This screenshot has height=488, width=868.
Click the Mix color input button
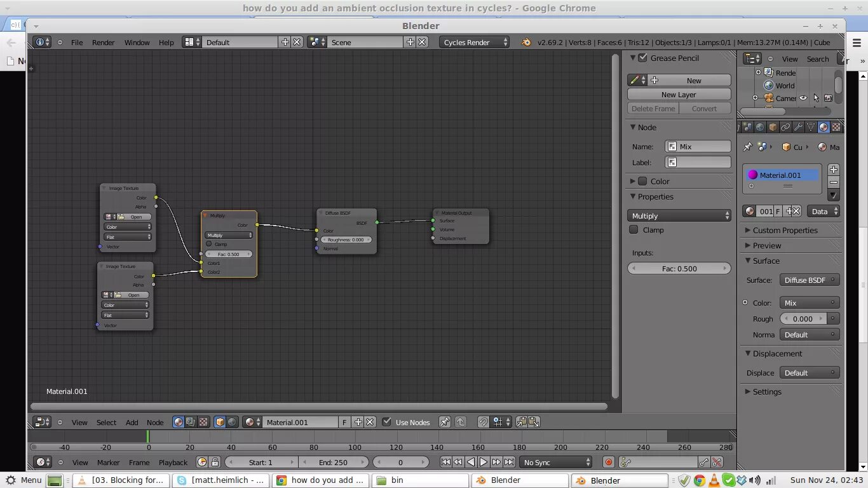[810, 302]
